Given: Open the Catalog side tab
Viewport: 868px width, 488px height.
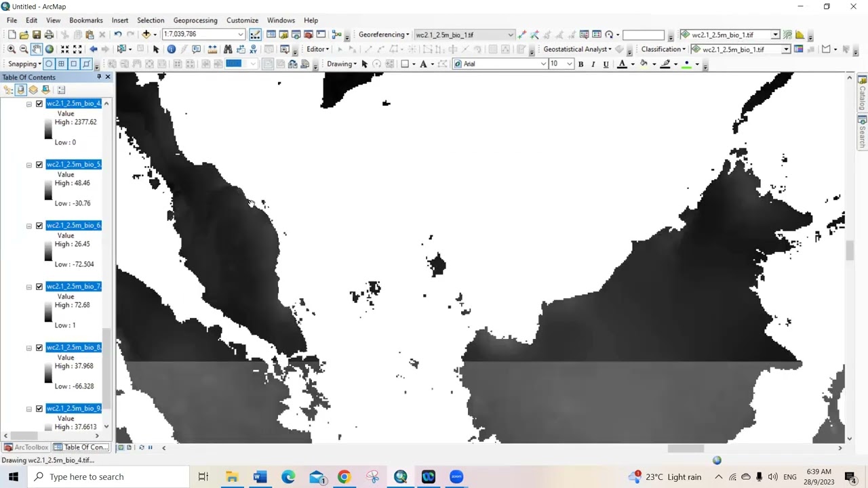Looking at the screenshot, I should 863,94.
